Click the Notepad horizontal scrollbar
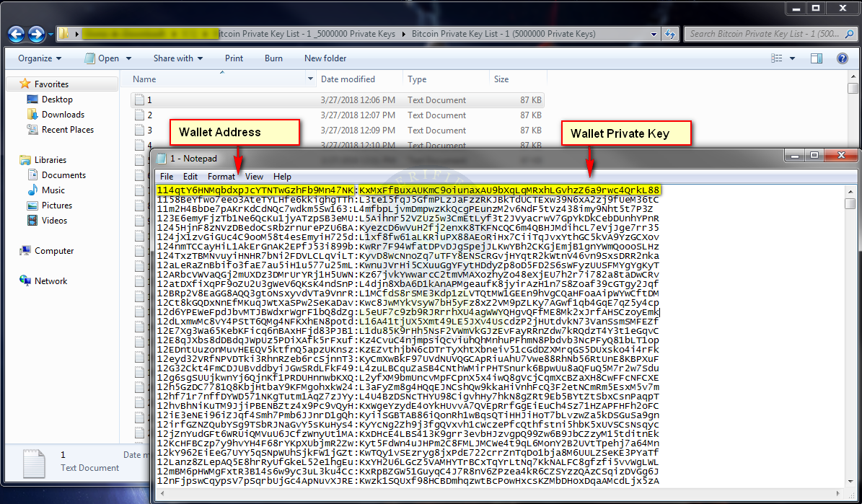Viewport: 862px width, 504px height. coord(503,494)
